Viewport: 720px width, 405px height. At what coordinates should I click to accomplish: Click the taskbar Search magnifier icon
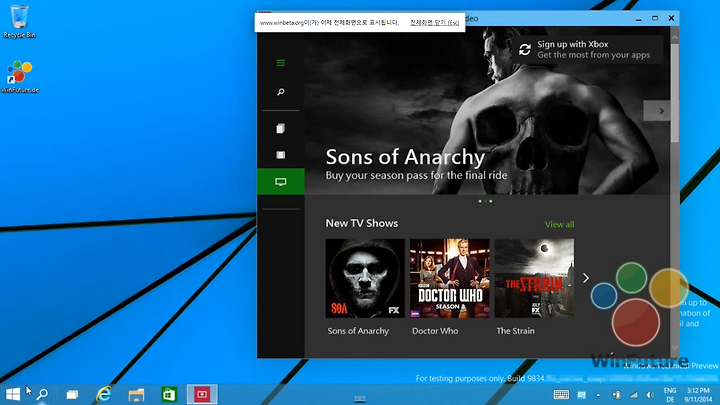click(42, 394)
